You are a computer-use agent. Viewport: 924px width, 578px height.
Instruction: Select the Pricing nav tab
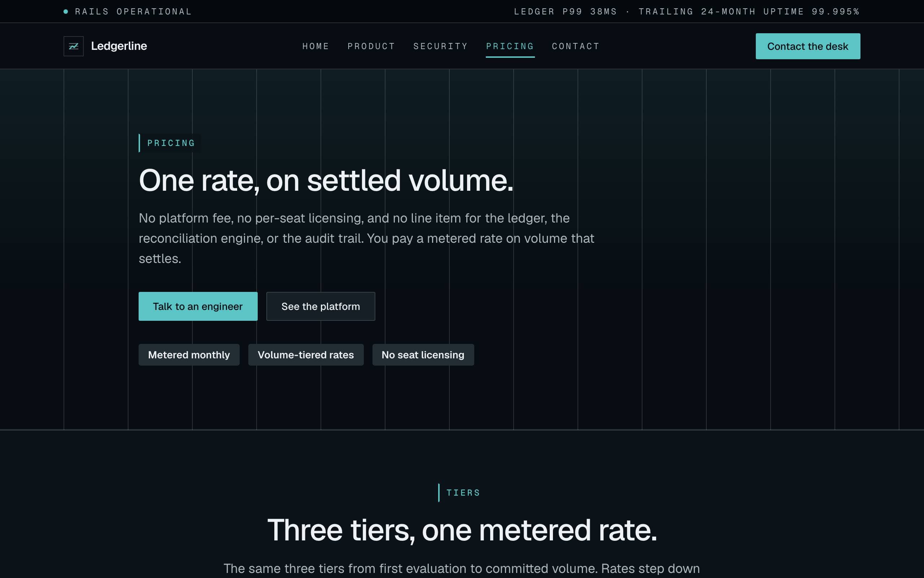pyautogui.click(x=510, y=46)
